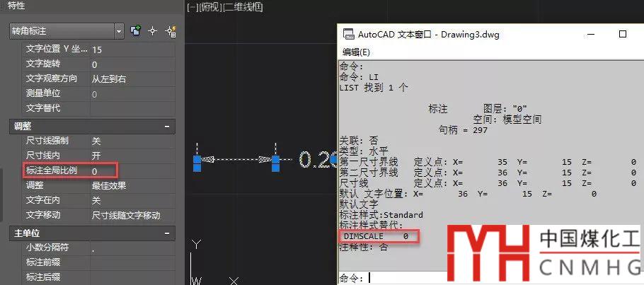Click the 图层: "0" text
The image size is (644, 285).
pos(505,109)
